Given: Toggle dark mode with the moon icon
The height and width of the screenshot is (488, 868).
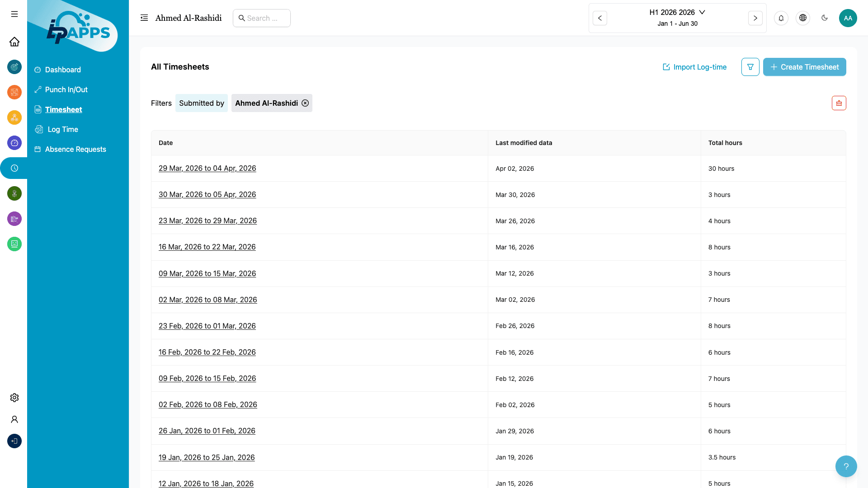Looking at the screenshot, I should (825, 18).
